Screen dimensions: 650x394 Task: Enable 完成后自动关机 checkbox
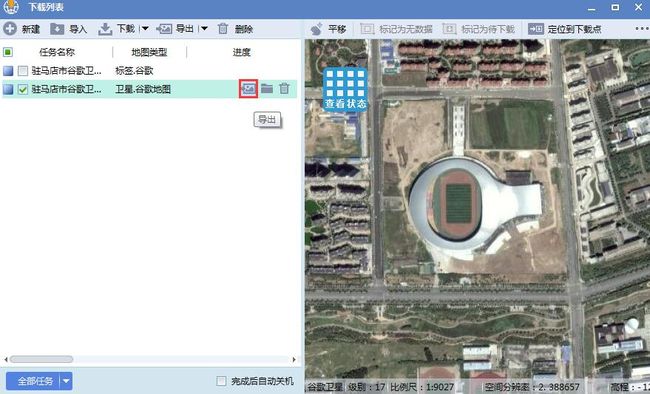click(x=221, y=381)
